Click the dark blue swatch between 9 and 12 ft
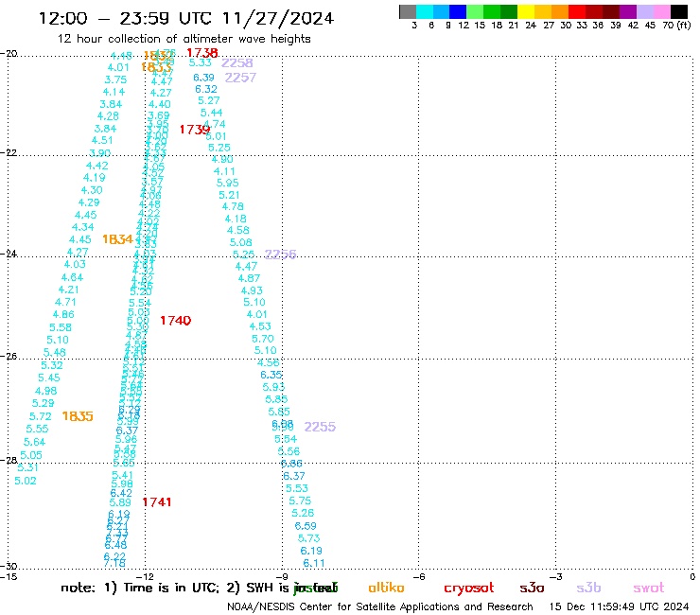 point(458,11)
